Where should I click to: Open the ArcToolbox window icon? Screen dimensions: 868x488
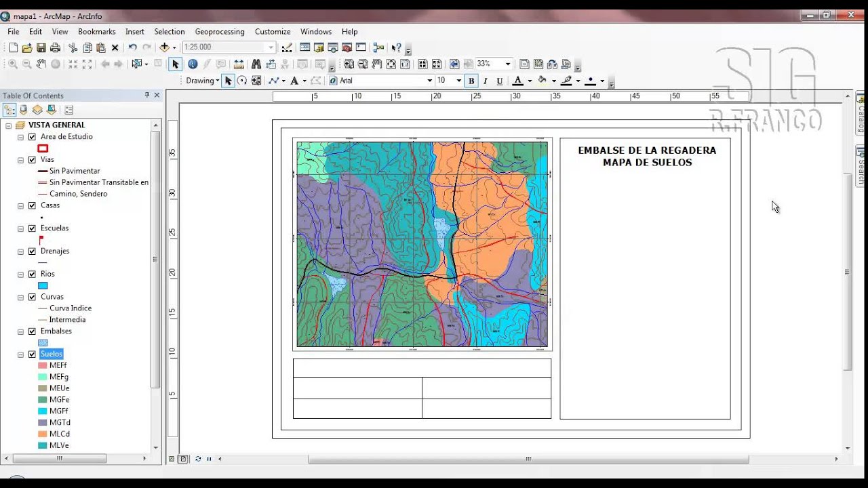tap(347, 47)
